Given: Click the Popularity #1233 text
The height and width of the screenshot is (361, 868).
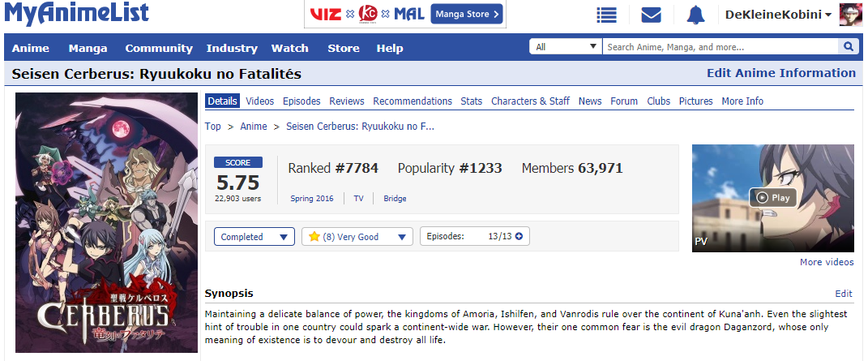Looking at the screenshot, I should (450, 168).
